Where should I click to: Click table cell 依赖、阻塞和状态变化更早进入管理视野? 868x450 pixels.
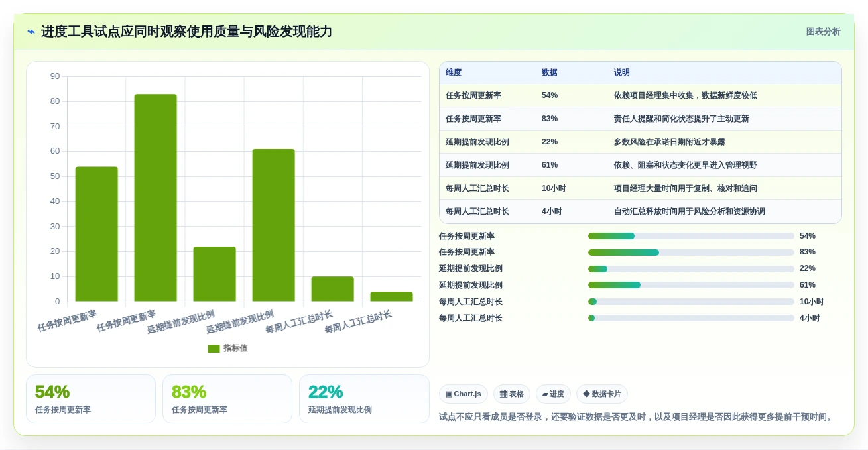[686, 165]
